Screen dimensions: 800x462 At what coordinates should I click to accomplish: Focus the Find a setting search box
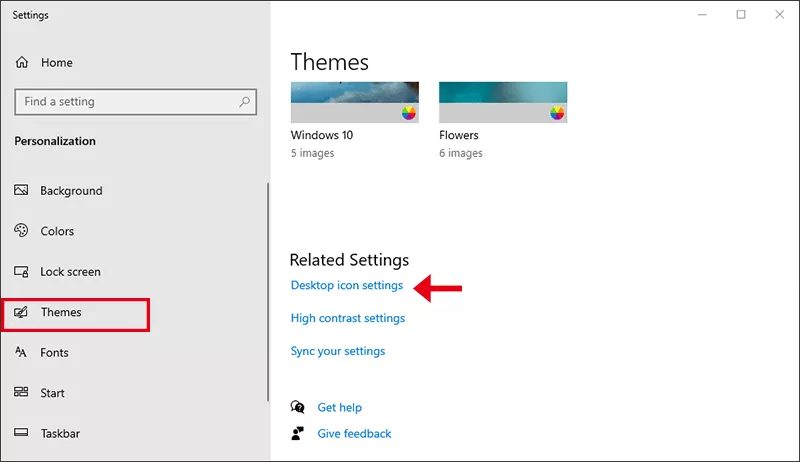(x=125, y=102)
